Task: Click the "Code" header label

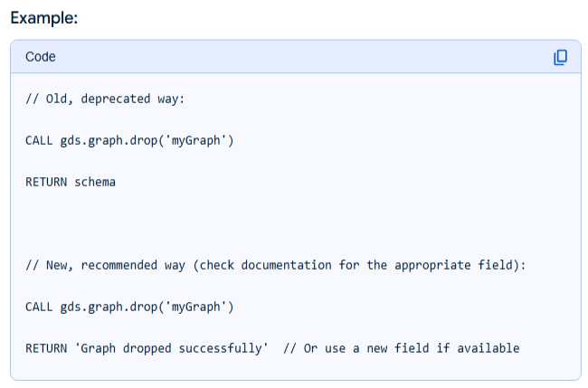Action: [x=41, y=57]
